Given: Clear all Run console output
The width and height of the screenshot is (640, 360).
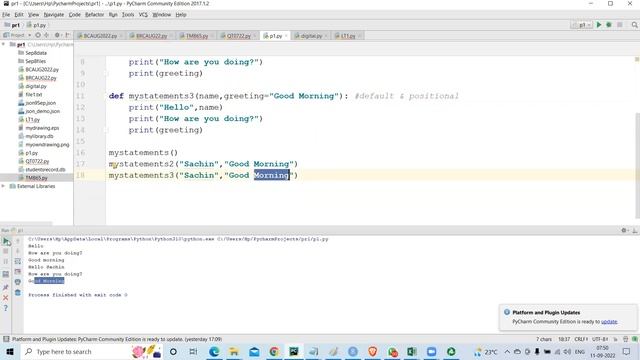Looking at the screenshot, I should (x=18, y=293).
